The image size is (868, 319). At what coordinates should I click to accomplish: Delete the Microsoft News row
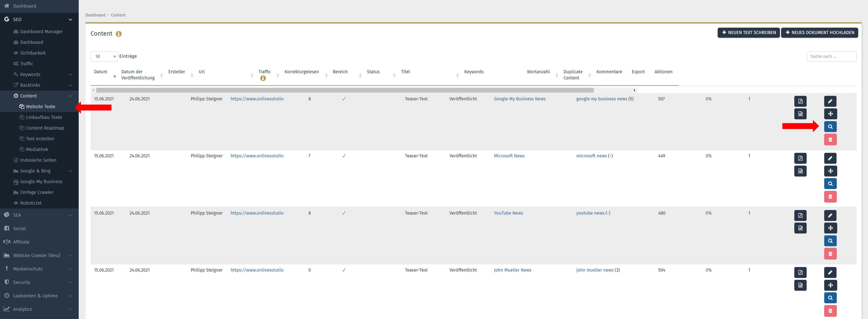tap(830, 196)
